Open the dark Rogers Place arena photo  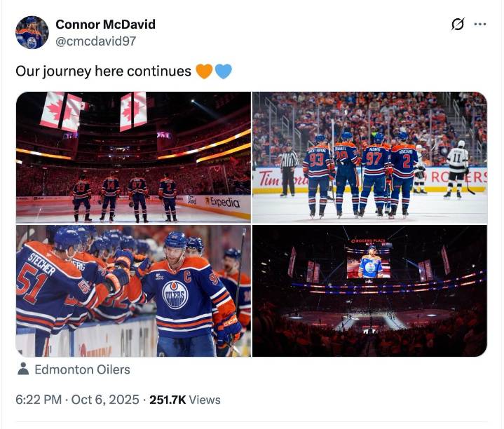(369, 291)
